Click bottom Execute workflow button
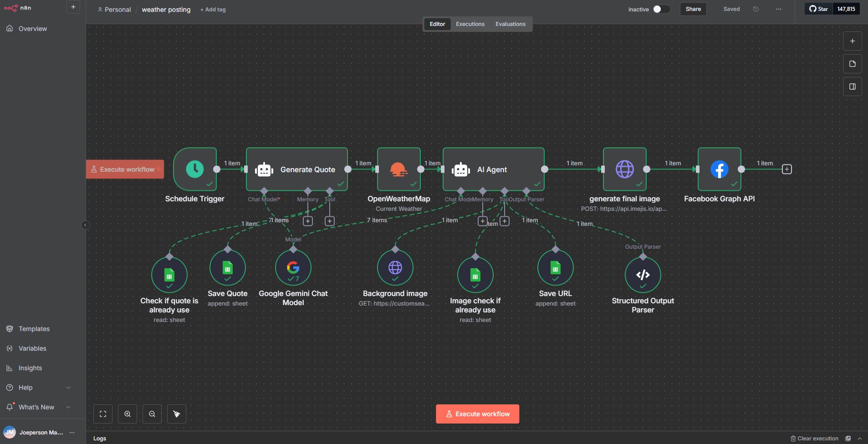The width and height of the screenshot is (868, 444). (x=477, y=414)
